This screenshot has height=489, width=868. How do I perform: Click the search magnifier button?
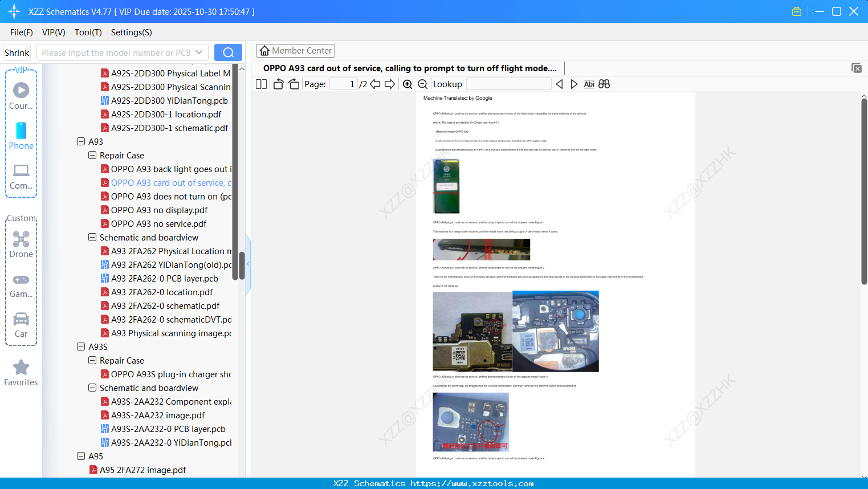coord(228,52)
